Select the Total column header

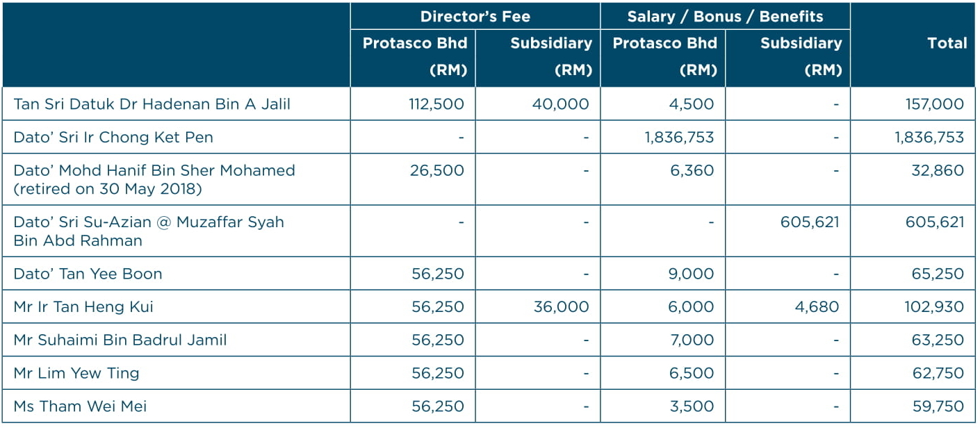(x=947, y=43)
